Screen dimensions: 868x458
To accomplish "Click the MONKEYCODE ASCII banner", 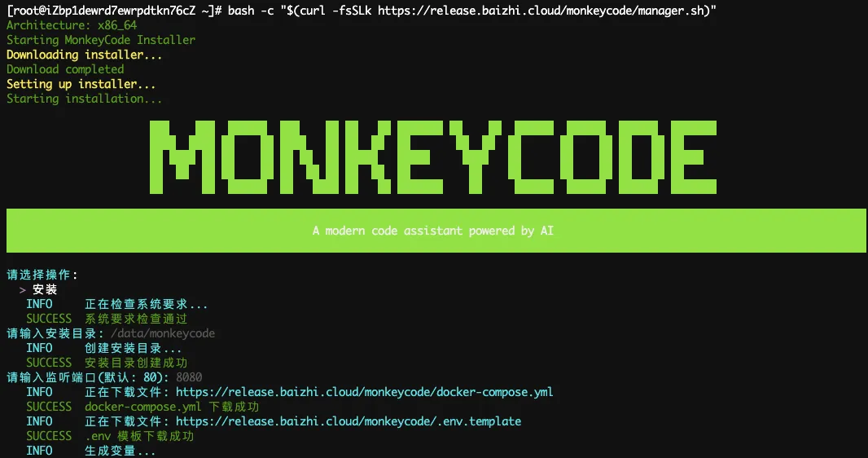I will [433, 156].
